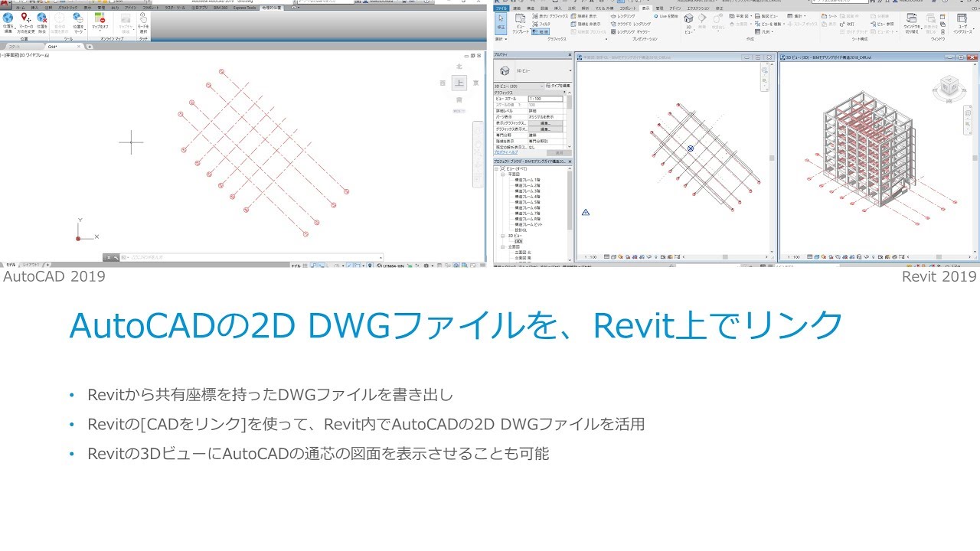Click the Revit 3D ViewCube

(x=949, y=86)
